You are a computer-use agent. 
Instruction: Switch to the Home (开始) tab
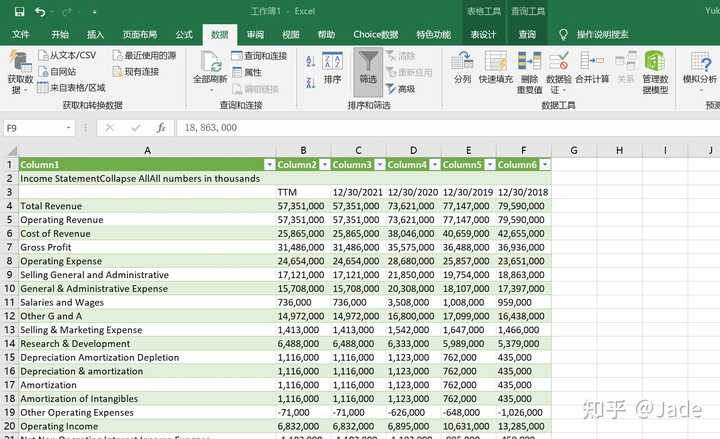(x=60, y=34)
